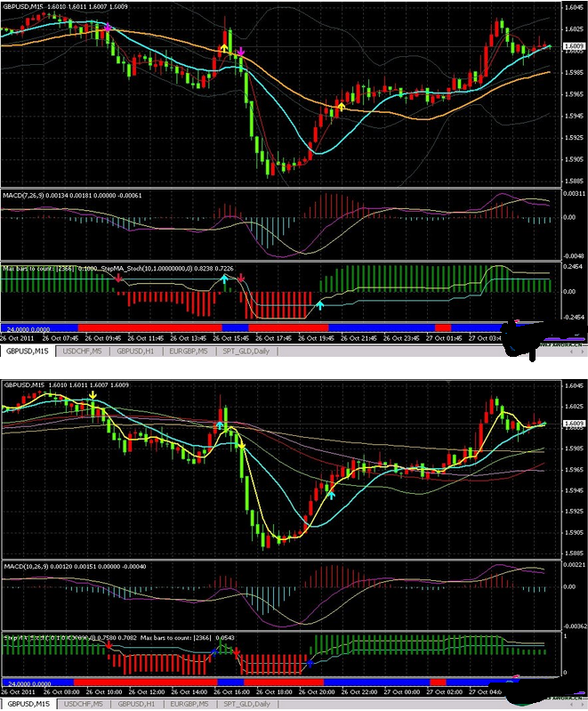Open EURGBP,M5 tab under the MACD(10,26,9) chart
588x711 pixels.
[189, 704]
